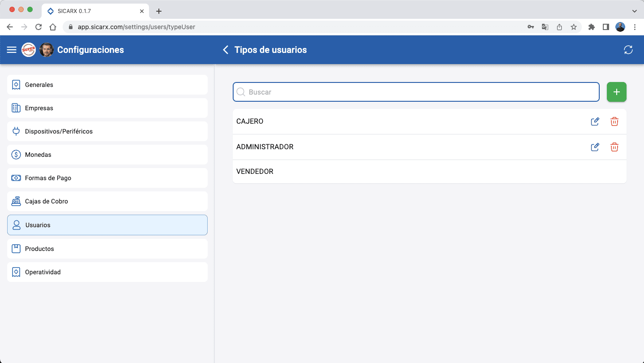Select Cajas de Cobro

pyautogui.click(x=107, y=201)
